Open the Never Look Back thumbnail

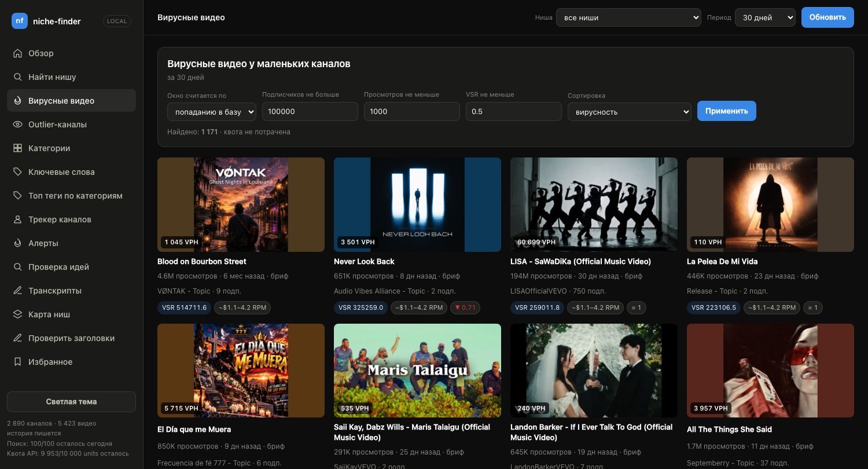pyautogui.click(x=417, y=204)
